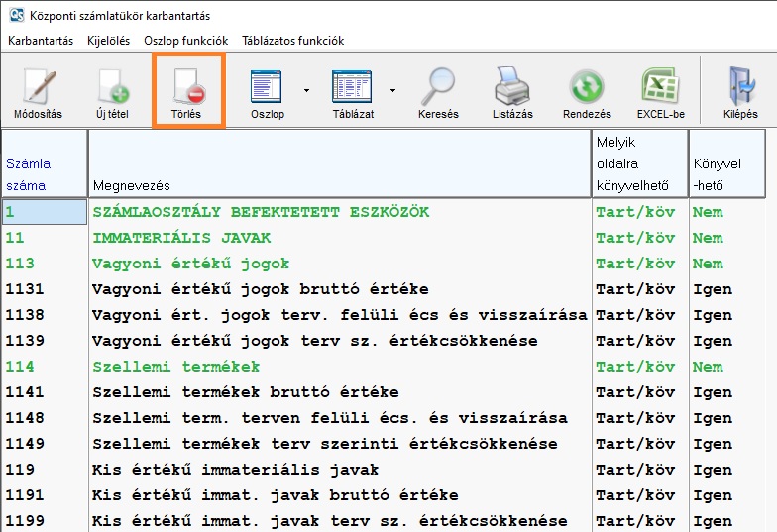Image resolution: width=777 pixels, height=532 pixels.
Task: Select the account number 1131 cell
Action: point(44,289)
